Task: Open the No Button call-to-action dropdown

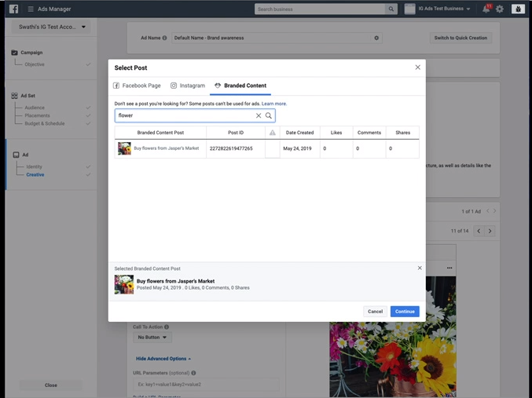Action: tap(152, 338)
